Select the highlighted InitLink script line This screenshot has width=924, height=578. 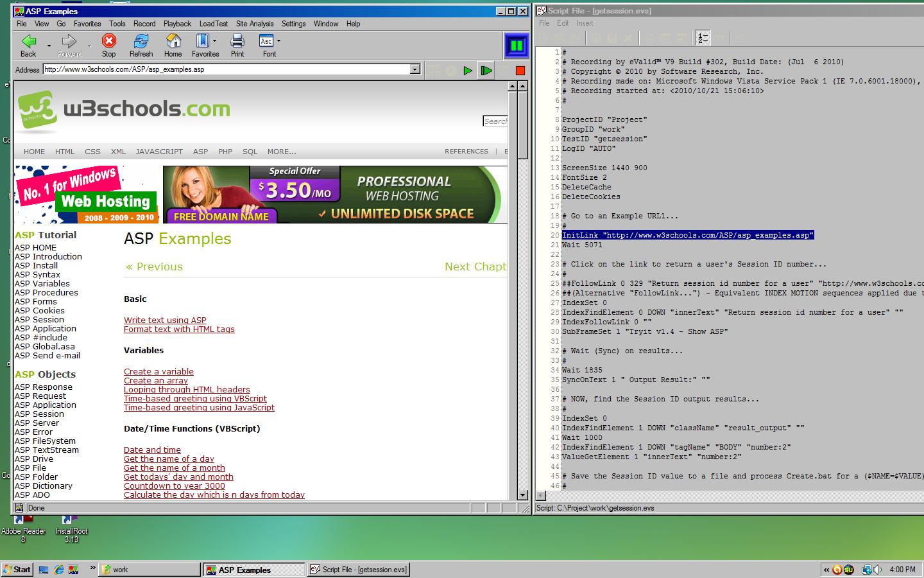click(688, 235)
